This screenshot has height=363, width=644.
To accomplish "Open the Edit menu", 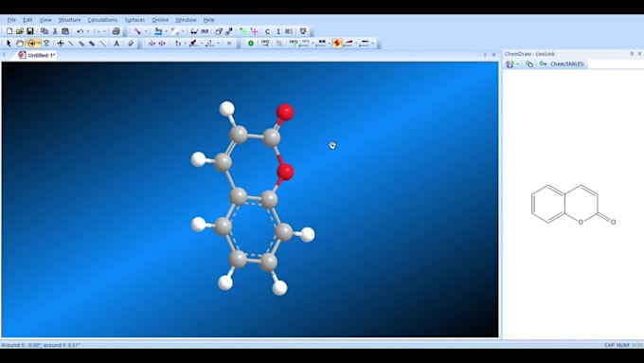I will tap(27, 20).
